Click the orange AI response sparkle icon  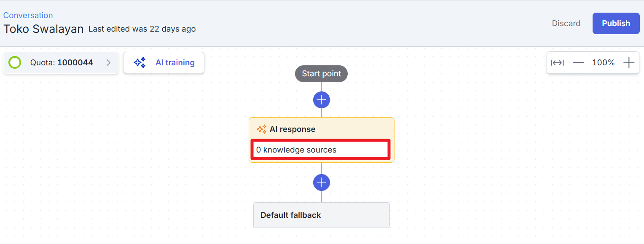[x=261, y=129]
